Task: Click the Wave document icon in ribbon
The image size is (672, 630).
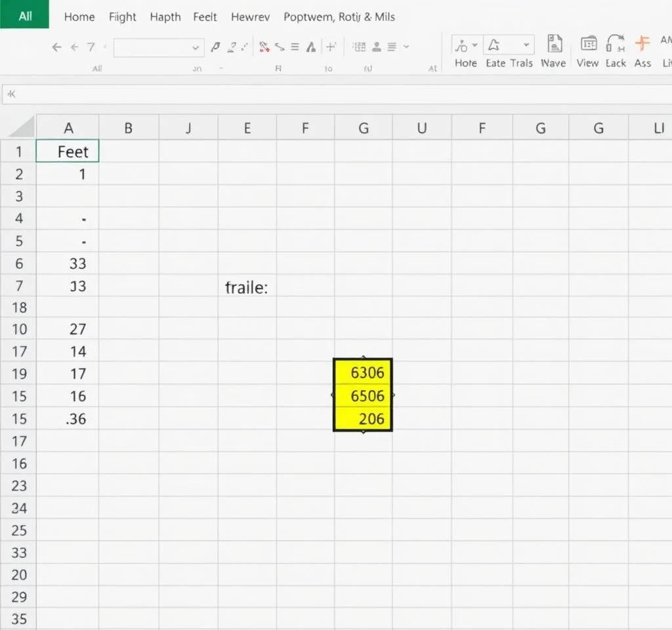Action: coord(555,45)
